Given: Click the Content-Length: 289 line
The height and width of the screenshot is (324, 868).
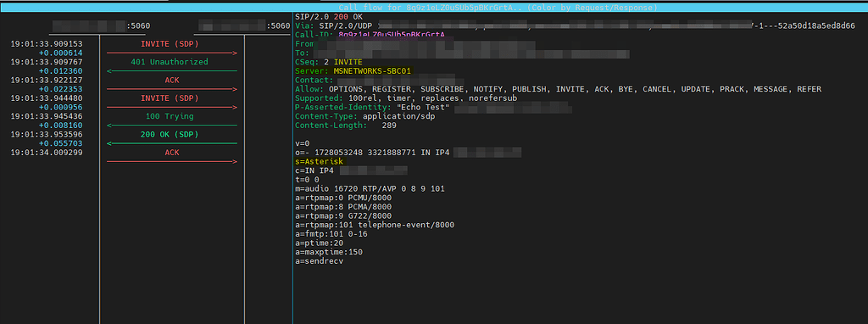Looking at the screenshot, I should tap(346, 126).
